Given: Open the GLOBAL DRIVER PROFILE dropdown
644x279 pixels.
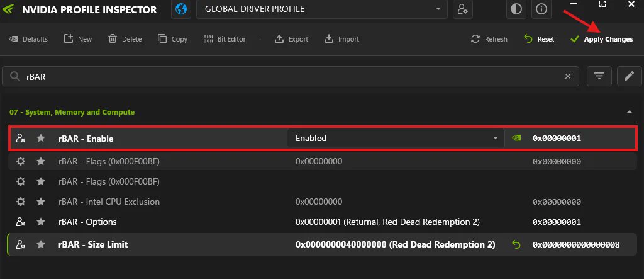Looking at the screenshot, I should click(x=322, y=9).
